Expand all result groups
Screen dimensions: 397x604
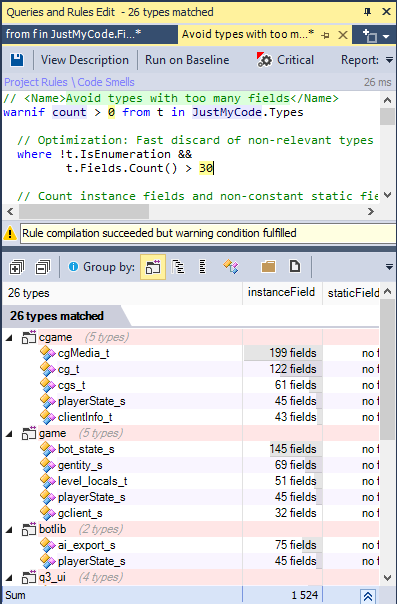(x=16, y=267)
